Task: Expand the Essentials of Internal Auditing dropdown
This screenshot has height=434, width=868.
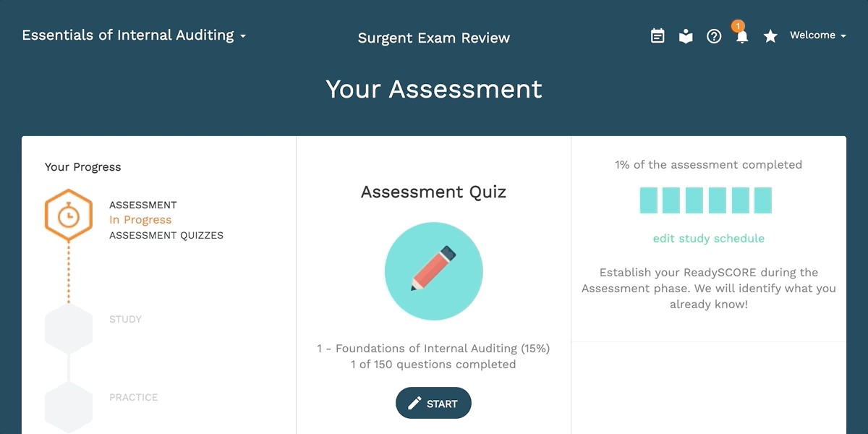Action: (134, 35)
